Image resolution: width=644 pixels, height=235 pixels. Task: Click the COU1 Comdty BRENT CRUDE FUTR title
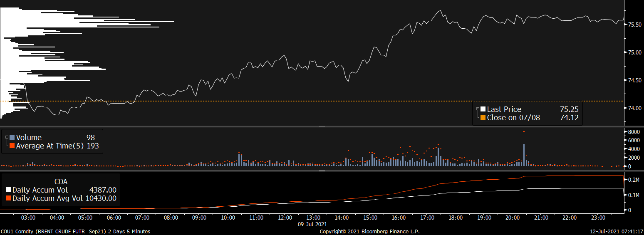(75, 232)
